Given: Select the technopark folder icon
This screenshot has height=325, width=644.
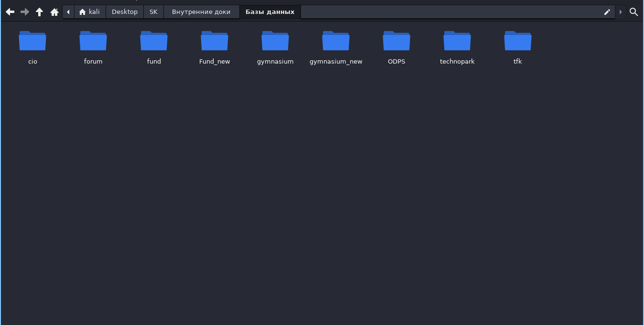Looking at the screenshot, I should click(457, 41).
